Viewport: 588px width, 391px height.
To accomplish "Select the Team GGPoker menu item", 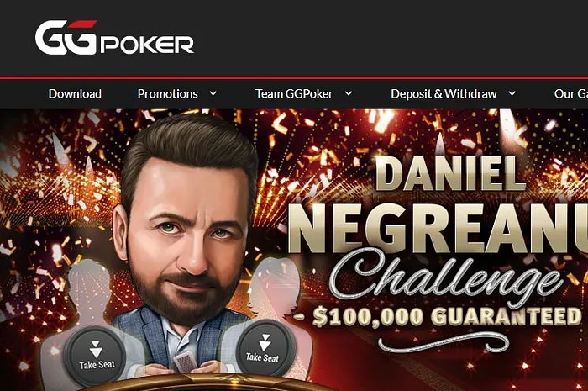I will coord(294,94).
